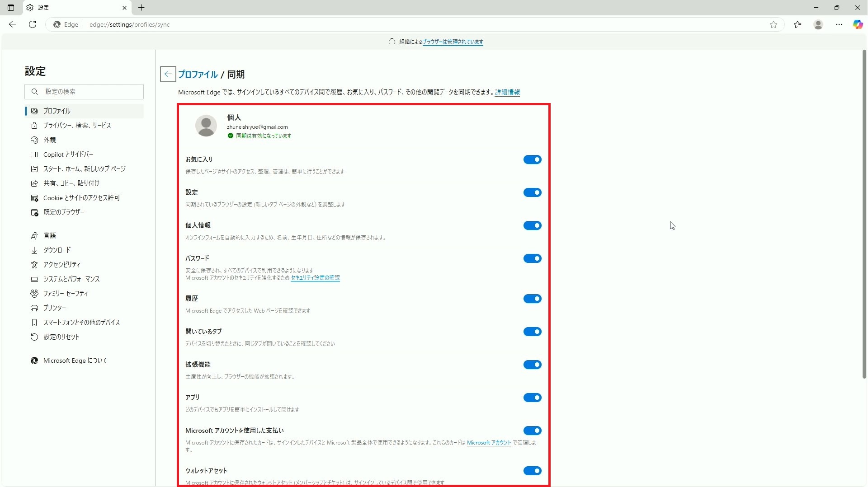
Task: Open a new tab with plus button
Action: click(141, 8)
